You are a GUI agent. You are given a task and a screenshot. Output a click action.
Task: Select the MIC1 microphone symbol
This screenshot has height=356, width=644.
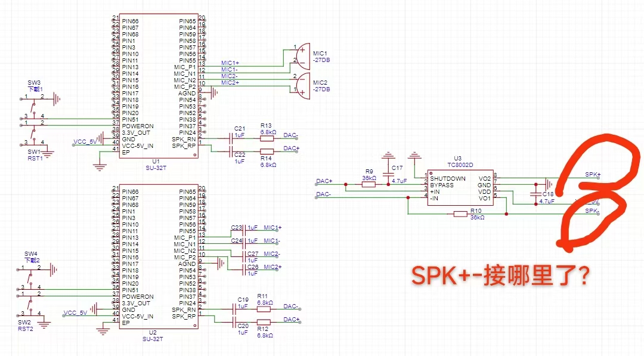pyautogui.click(x=304, y=56)
